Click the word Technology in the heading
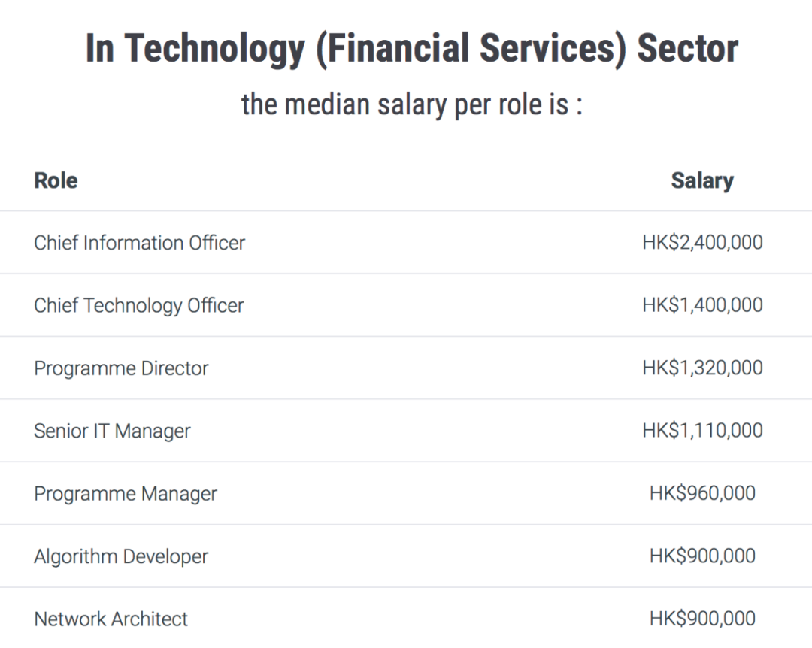 216,49
